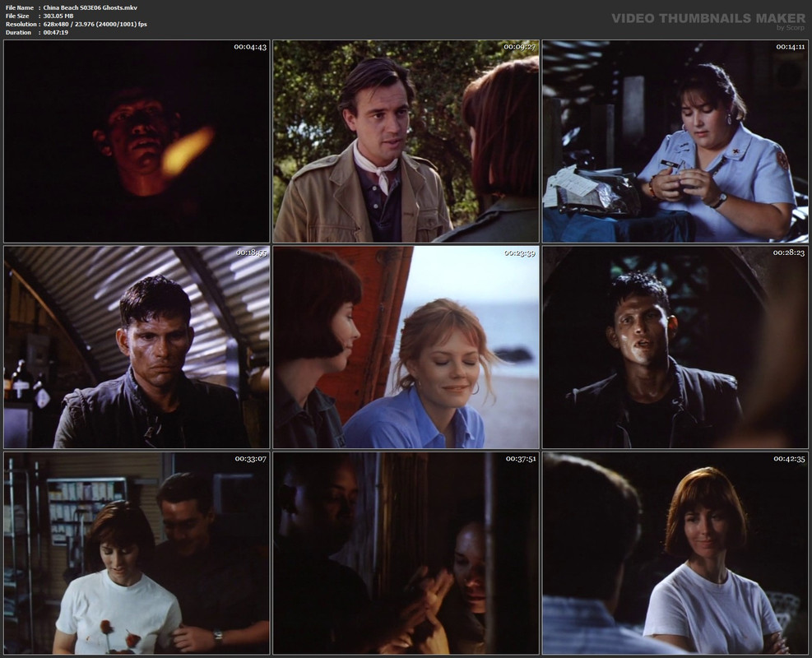The image size is (812, 658).
Task: Select the thumbnail at 00:28:23
Action: (675, 347)
